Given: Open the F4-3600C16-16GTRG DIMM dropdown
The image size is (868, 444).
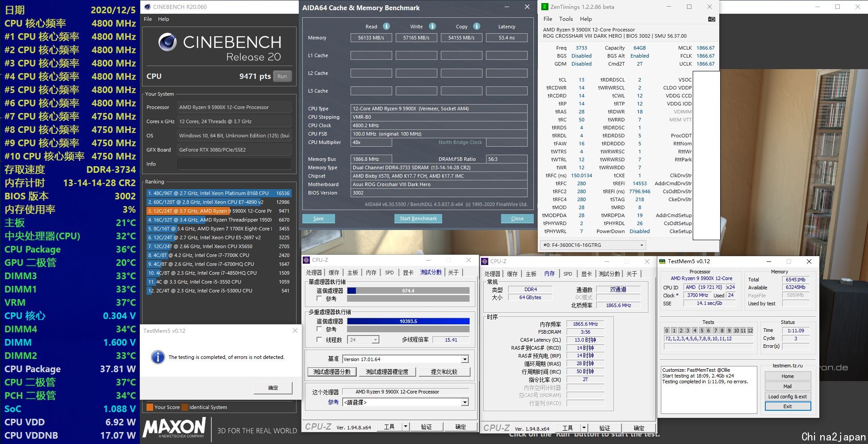Looking at the screenshot, I should point(593,245).
